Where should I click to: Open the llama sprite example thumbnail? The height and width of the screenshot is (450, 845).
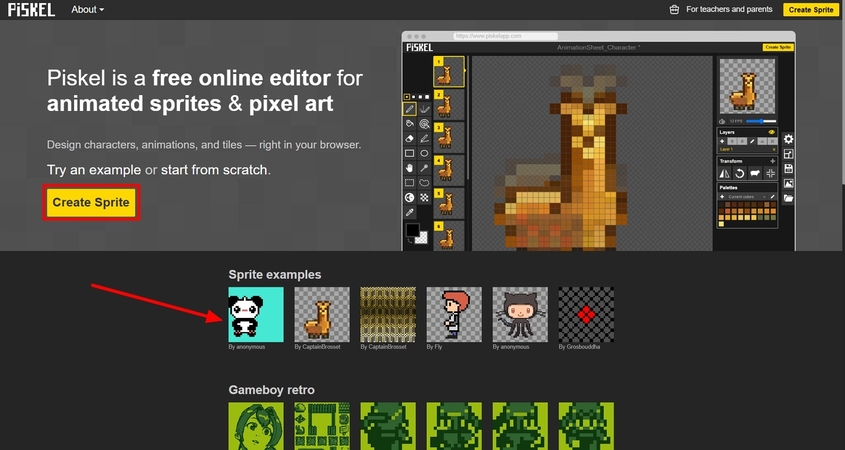click(322, 314)
